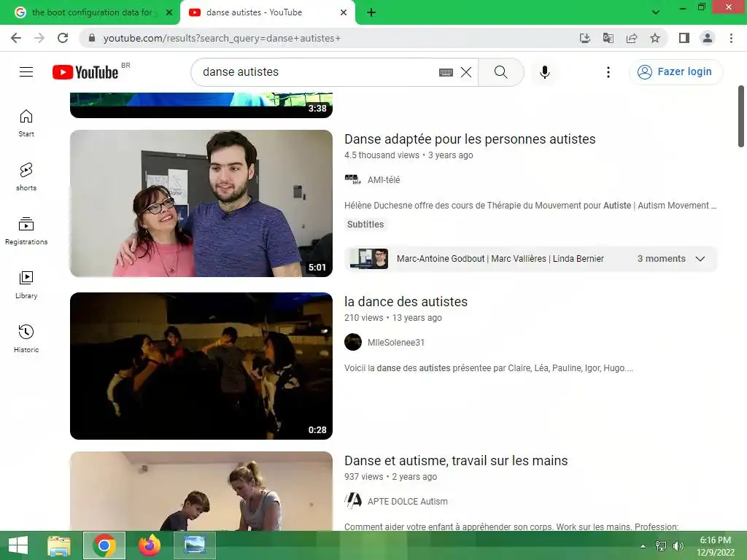Open Marc-Antoine Godbout moments thumbnail
The width and height of the screenshot is (747, 560).
[368, 259]
